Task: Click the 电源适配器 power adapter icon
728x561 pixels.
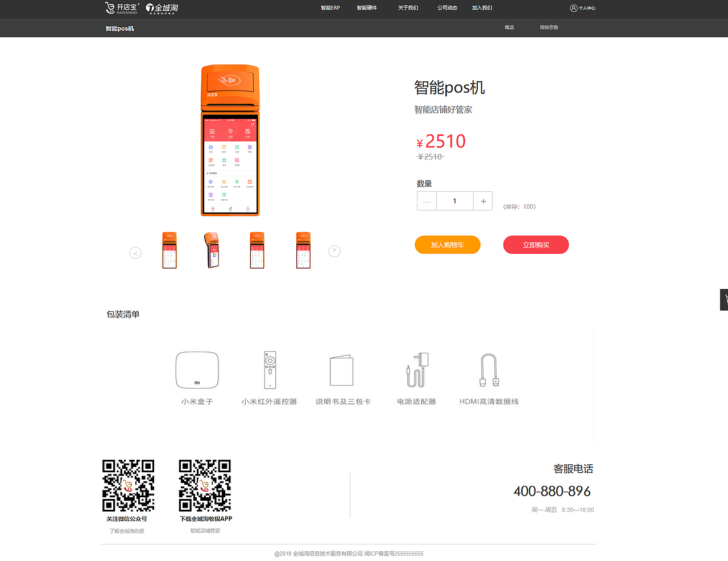Action: [x=417, y=370]
